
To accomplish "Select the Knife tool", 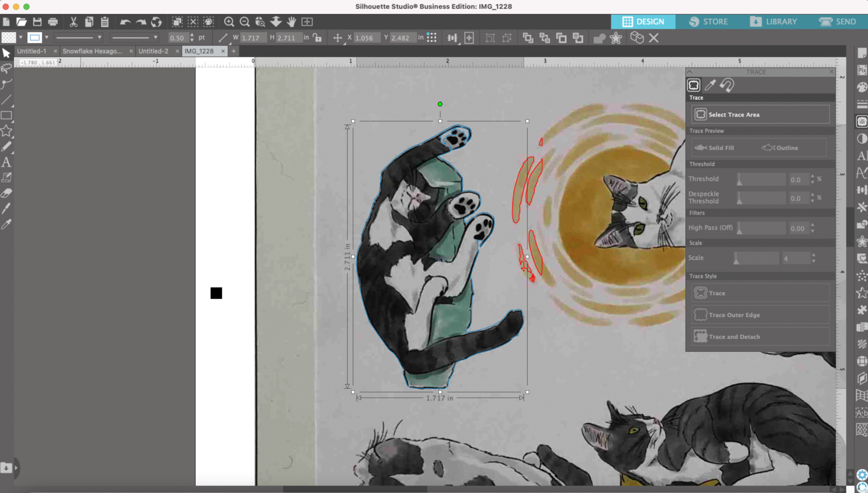I will pyautogui.click(x=6, y=208).
